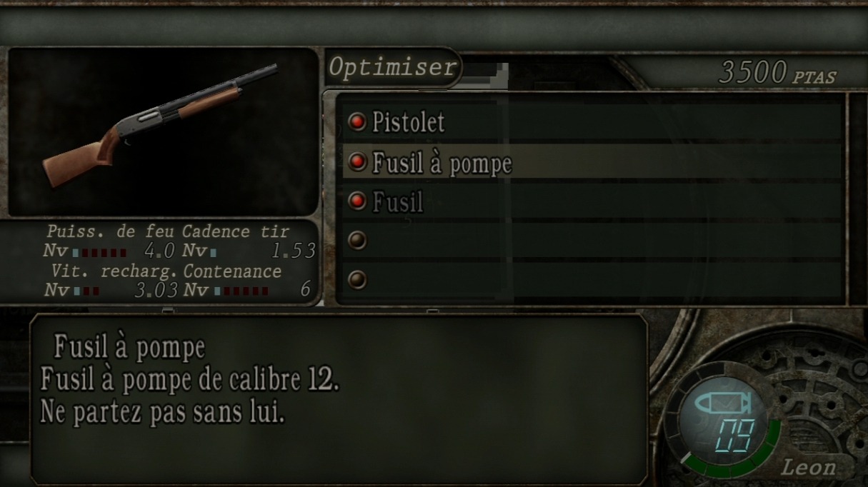
Task: Click the shotgun preview image
Action: (x=163, y=131)
